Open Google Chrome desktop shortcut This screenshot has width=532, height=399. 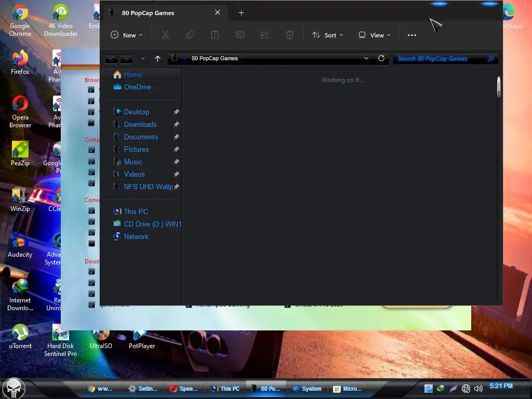[20, 21]
